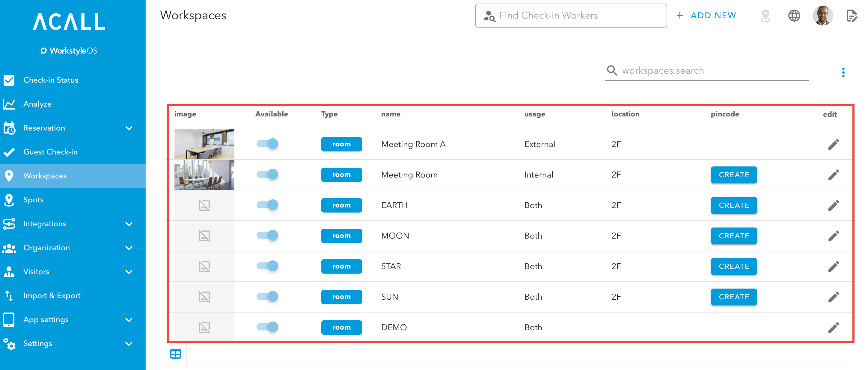Viewport: 868px width, 370px height.
Task: Open Guest Check-in page
Action: [x=73, y=152]
